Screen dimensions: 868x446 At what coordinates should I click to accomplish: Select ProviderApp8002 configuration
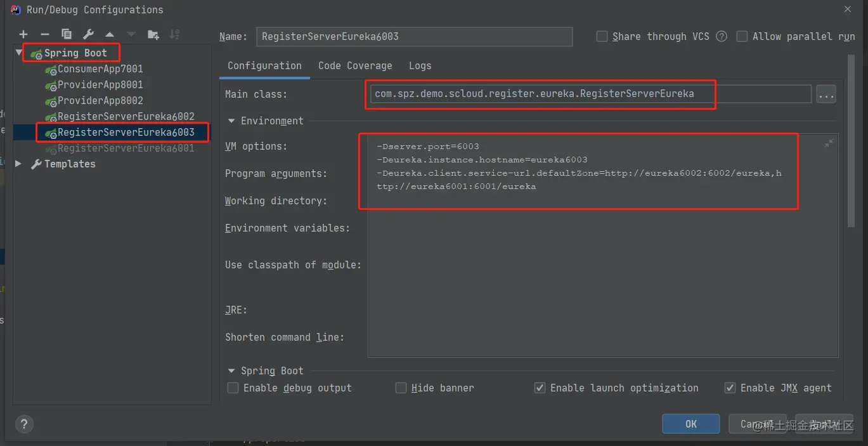tap(100, 100)
